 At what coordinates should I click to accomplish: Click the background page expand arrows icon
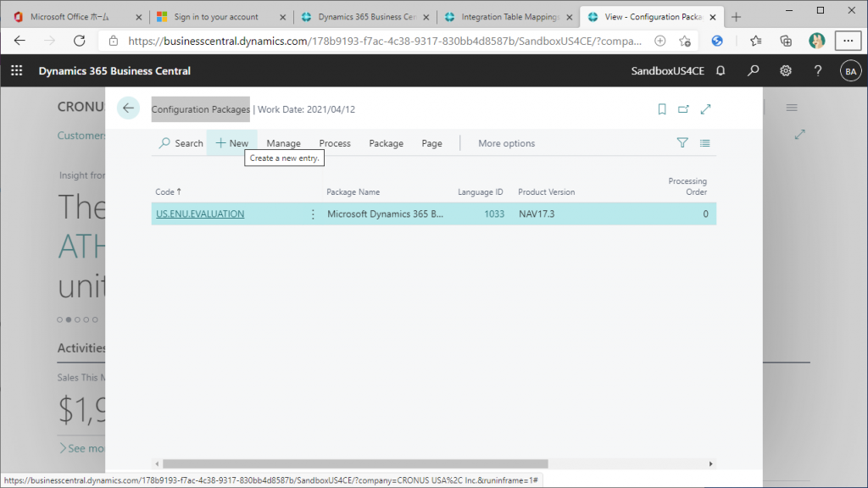pyautogui.click(x=800, y=134)
